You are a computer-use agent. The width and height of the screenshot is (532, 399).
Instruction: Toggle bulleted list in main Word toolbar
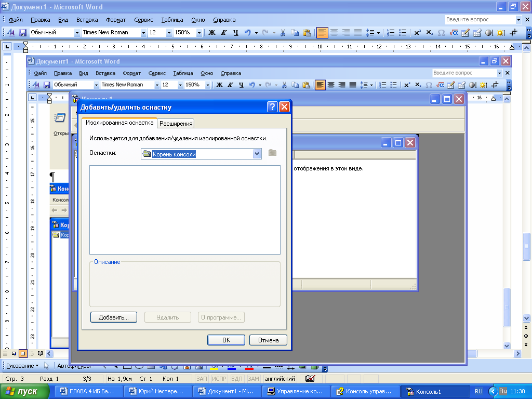click(x=403, y=33)
